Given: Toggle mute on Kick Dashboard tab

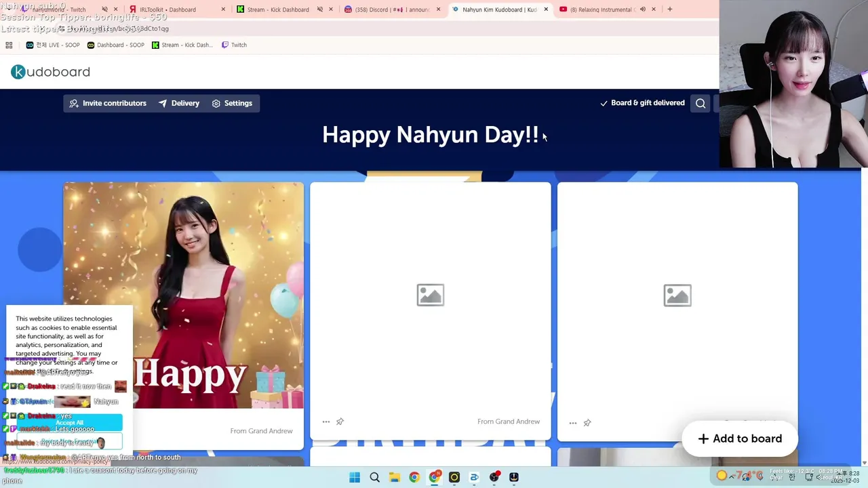Looking at the screenshot, I should [x=320, y=9].
